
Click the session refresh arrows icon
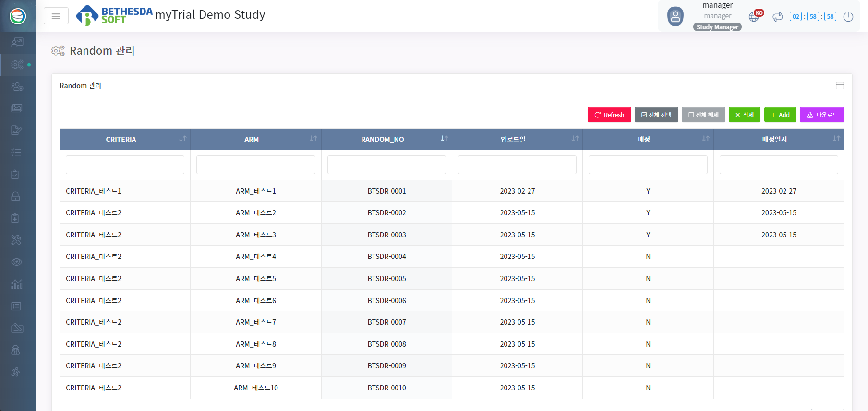coord(777,17)
